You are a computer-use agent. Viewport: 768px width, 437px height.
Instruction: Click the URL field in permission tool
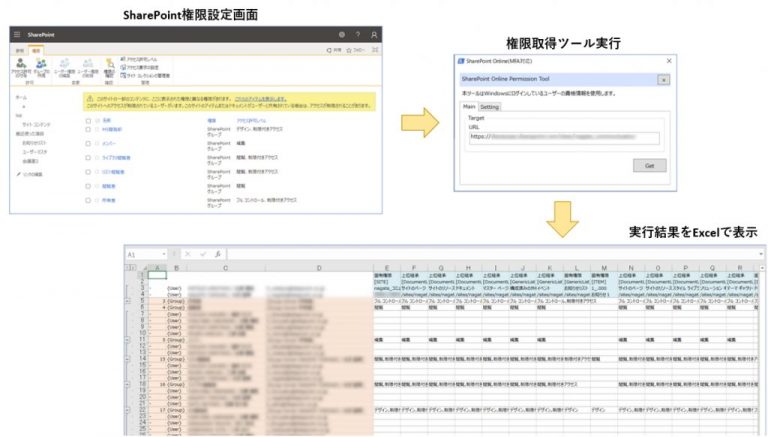pos(564,138)
